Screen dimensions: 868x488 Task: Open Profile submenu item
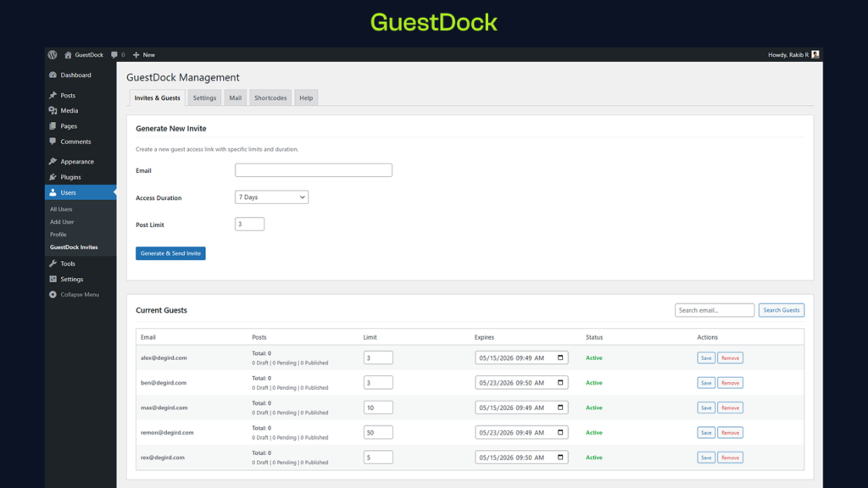pos(58,235)
